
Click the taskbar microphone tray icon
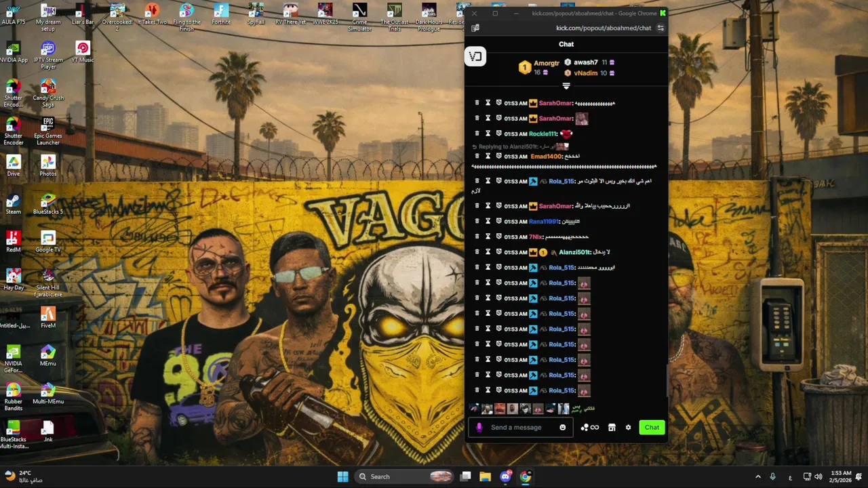pyautogui.click(x=773, y=476)
